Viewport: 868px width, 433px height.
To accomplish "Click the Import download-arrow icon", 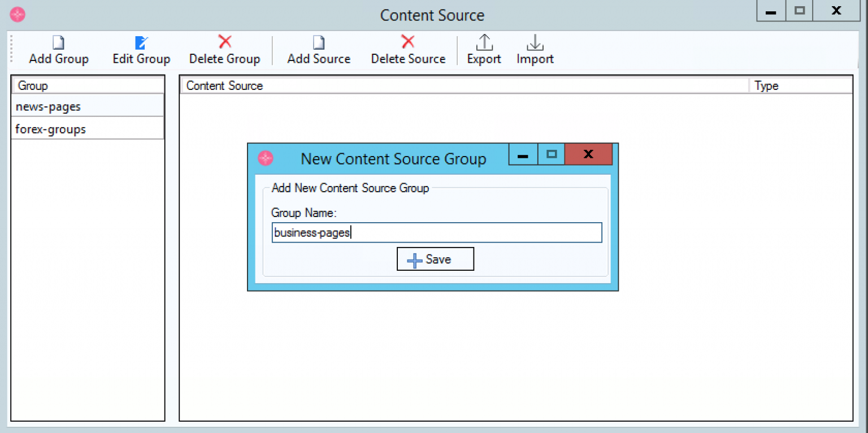I will tap(533, 42).
